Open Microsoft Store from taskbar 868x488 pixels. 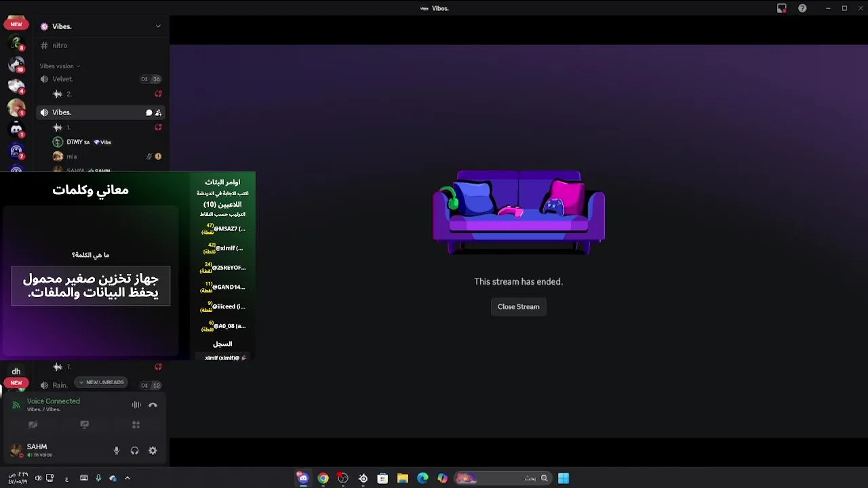tap(382, 479)
